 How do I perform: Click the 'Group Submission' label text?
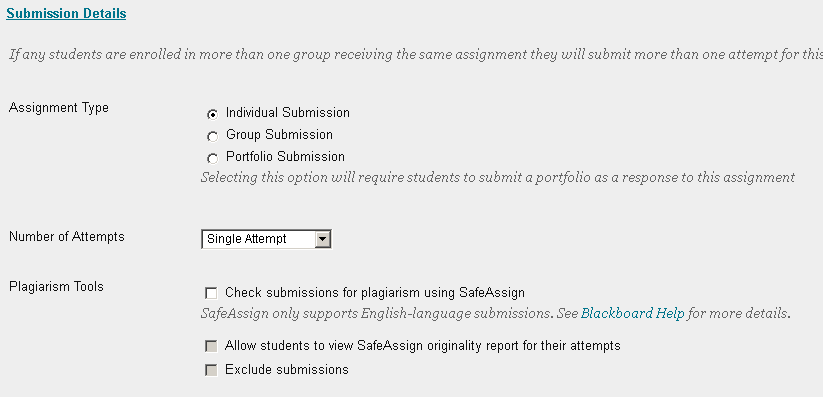[279, 135]
